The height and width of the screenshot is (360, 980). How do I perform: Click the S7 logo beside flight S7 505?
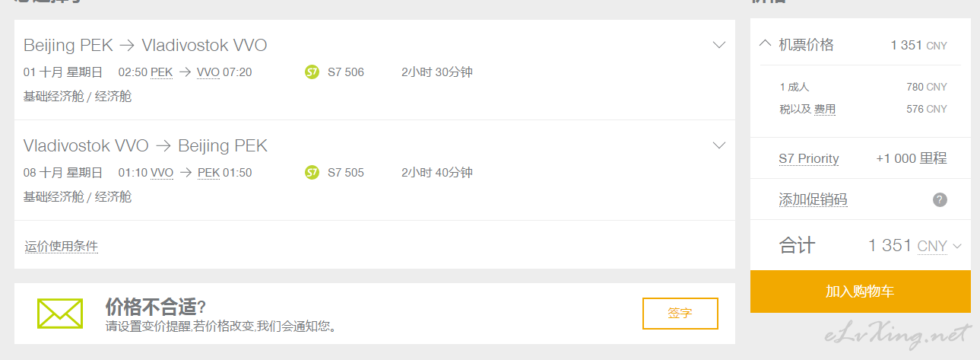click(x=312, y=173)
